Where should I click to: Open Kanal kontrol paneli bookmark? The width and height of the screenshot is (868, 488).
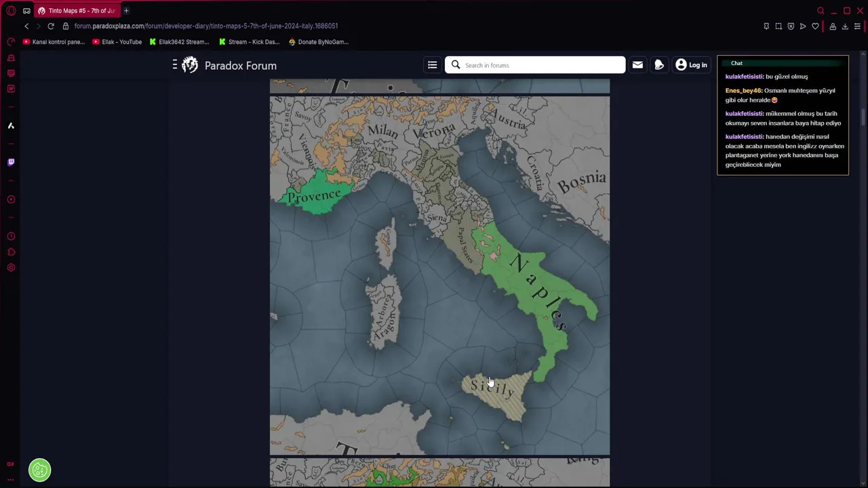pos(54,42)
